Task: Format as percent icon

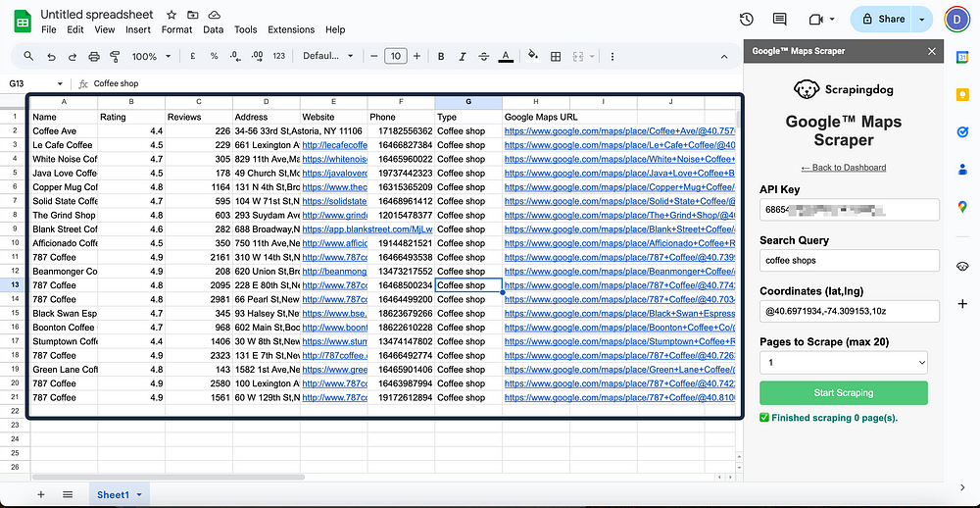Action: 214,56
